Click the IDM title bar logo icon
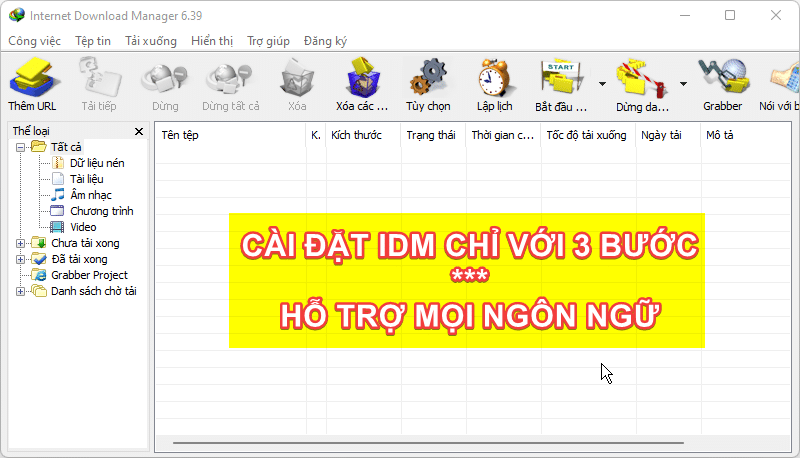The height and width of the screenshot is (458, 800). click(16, 15)
